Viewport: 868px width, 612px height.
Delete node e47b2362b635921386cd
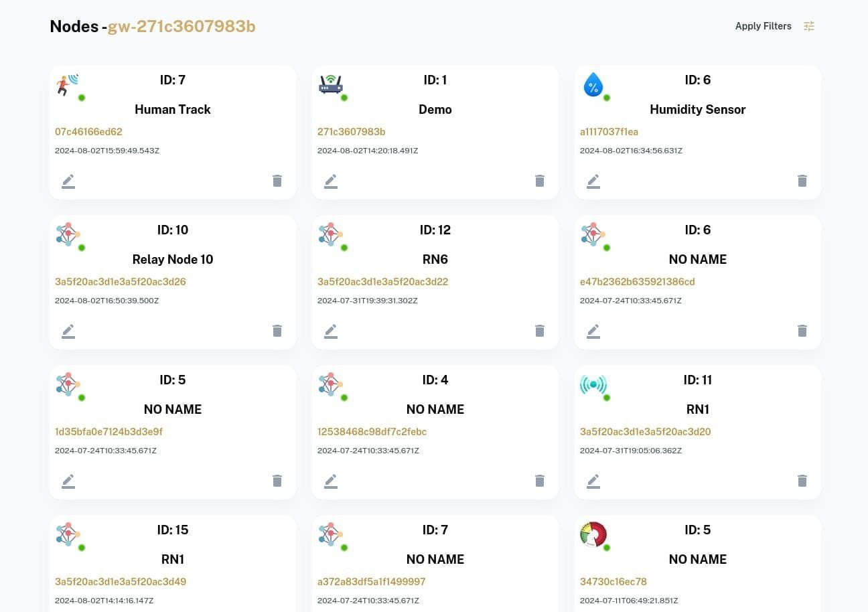(x=802, y=331)
